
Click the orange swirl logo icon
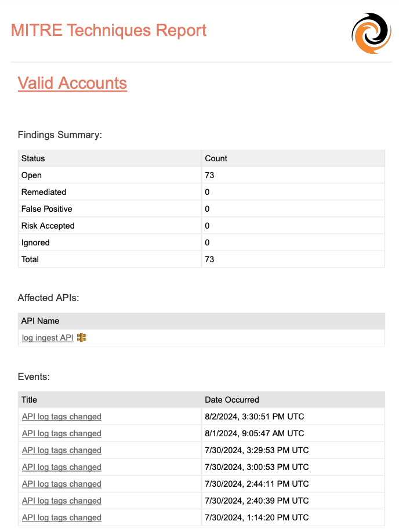[x=371, y=33]
